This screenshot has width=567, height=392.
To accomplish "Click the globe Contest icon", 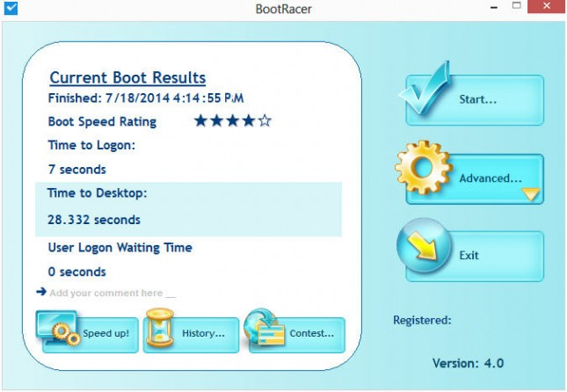I will (x=264, y=327).
